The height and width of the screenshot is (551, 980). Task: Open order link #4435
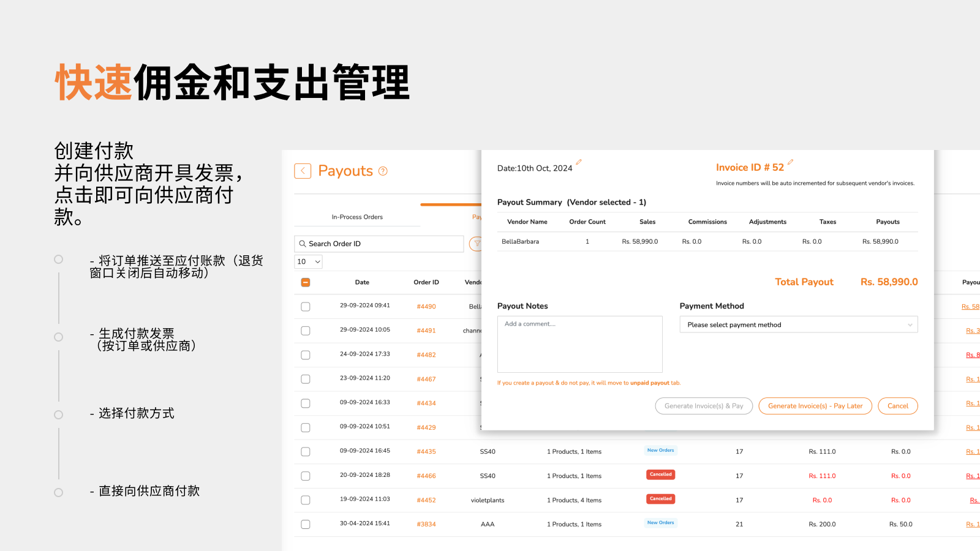[x=426, y=452]
